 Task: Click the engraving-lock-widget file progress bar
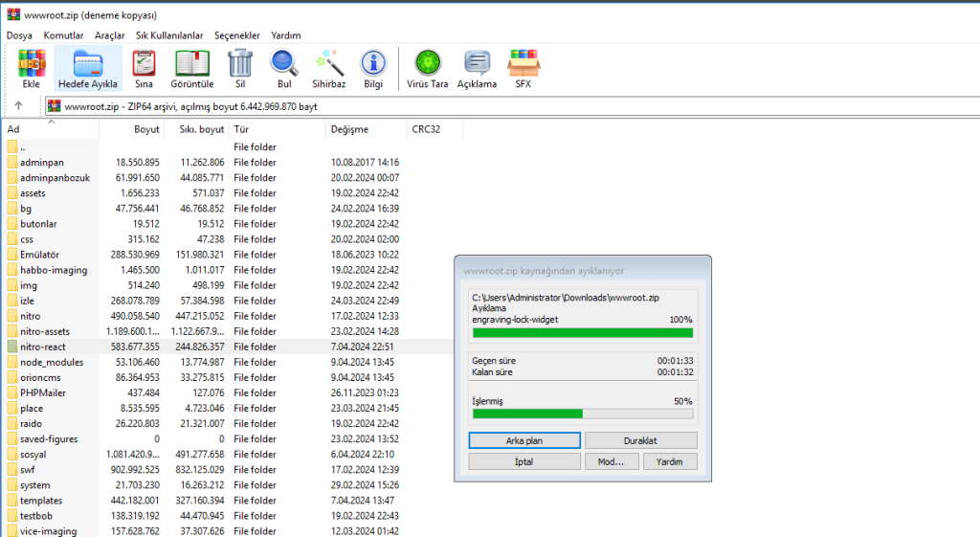[x=583, y=332]
